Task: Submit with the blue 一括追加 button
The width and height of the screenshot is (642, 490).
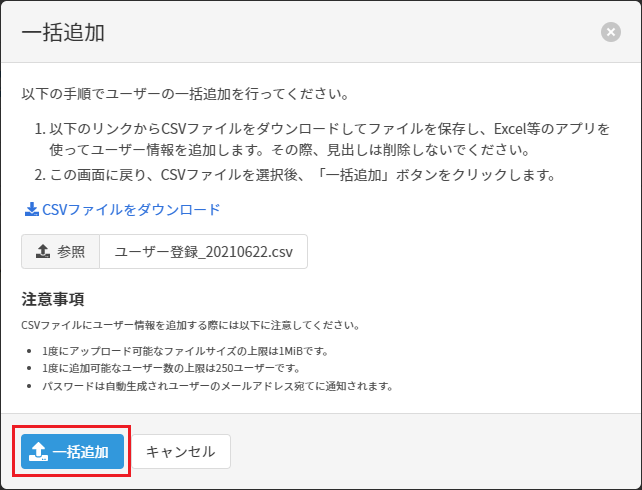Action: click(x=73, y=452)
